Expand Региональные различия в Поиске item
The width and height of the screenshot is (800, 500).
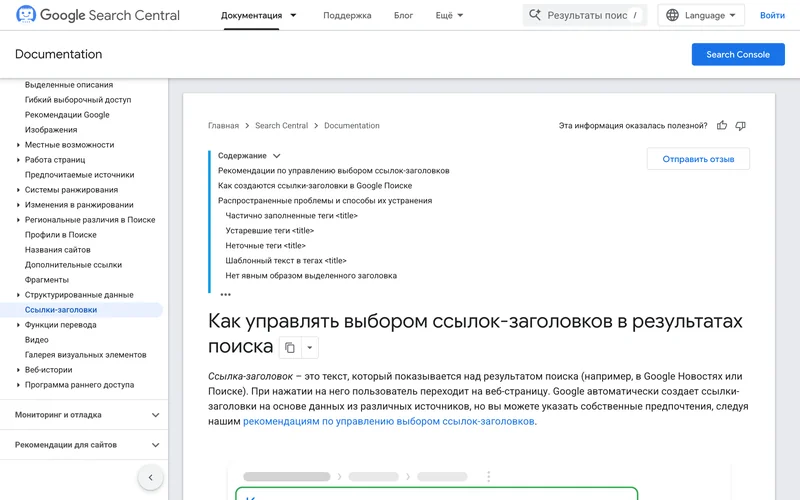click(18, 220)
